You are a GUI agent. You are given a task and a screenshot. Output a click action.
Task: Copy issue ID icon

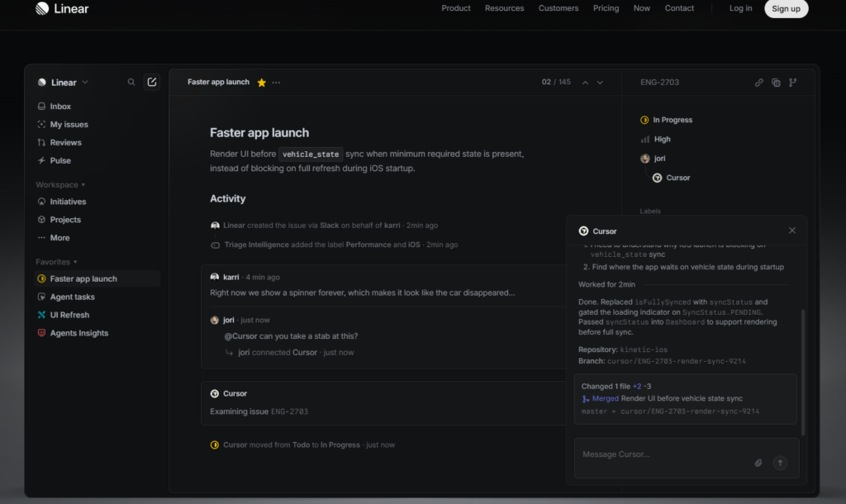(x=776, y=83)
